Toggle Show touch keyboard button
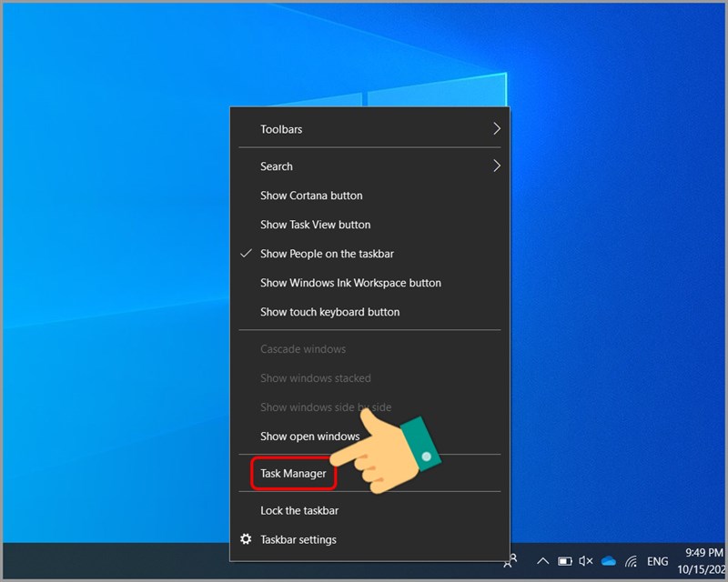This screenshot has height=582, width=728. click(329, 312)
